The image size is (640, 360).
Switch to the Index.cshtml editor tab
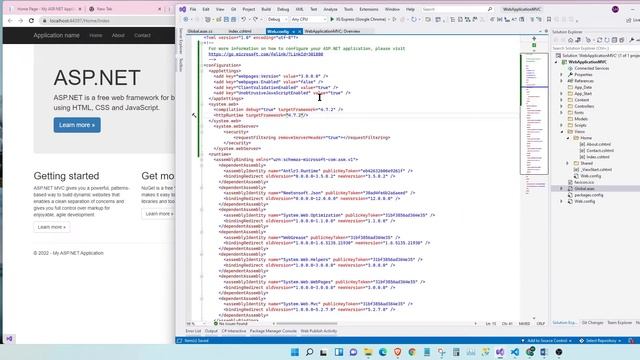click(x=240, y=31)
